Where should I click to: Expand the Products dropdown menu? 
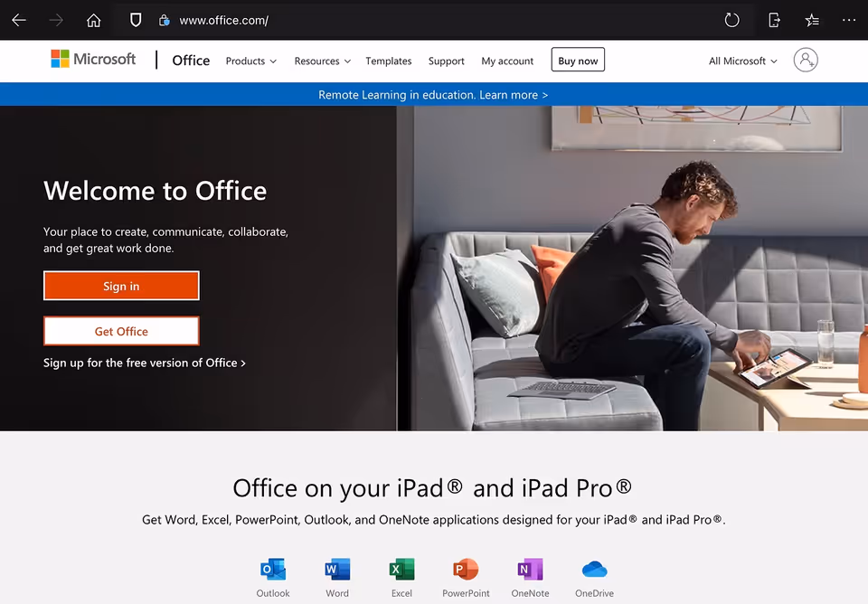(x=250, y=61)
